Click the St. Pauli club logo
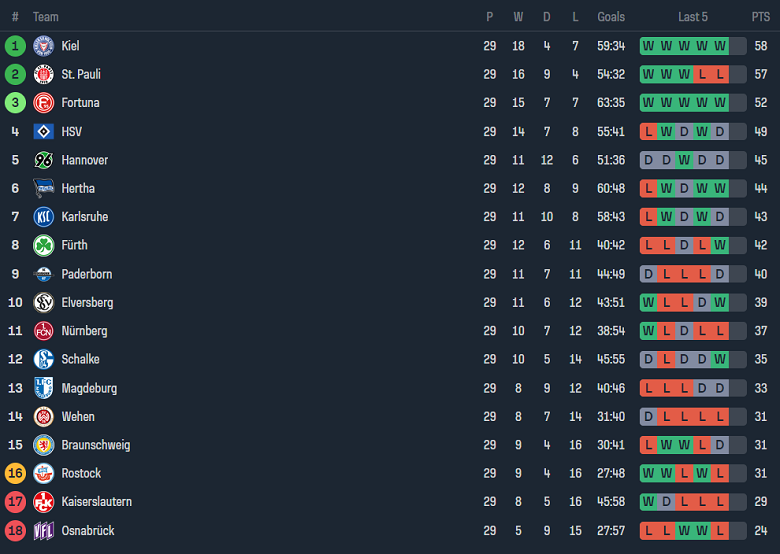Viewport: 780px width, 554px height. 43,74
